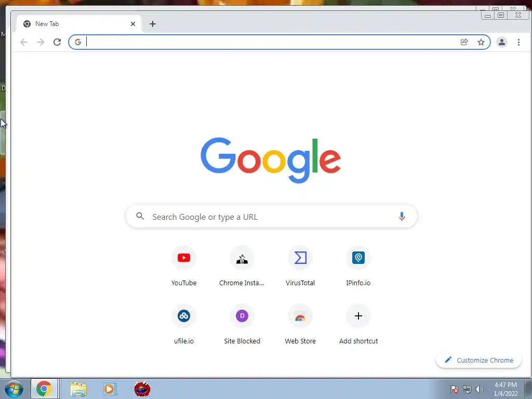
Task: Open File Explorer from taskbar
Action: (x=78, y=389)
